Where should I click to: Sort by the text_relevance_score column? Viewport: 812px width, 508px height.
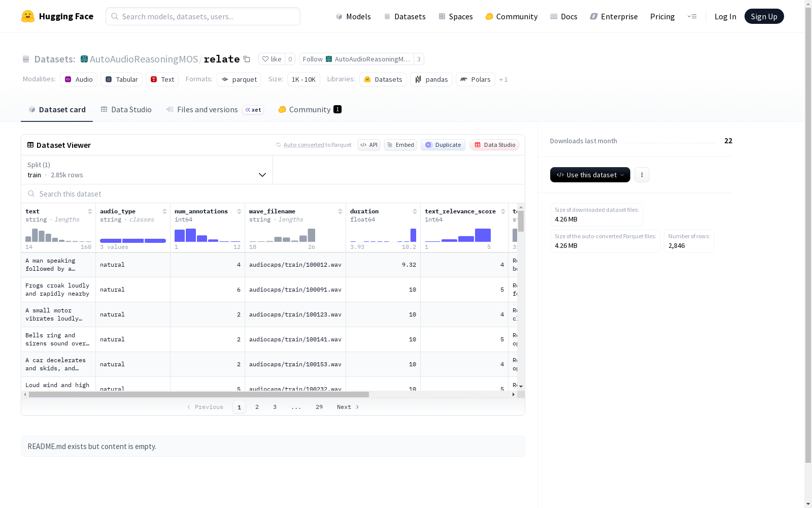tap(503, 211)
